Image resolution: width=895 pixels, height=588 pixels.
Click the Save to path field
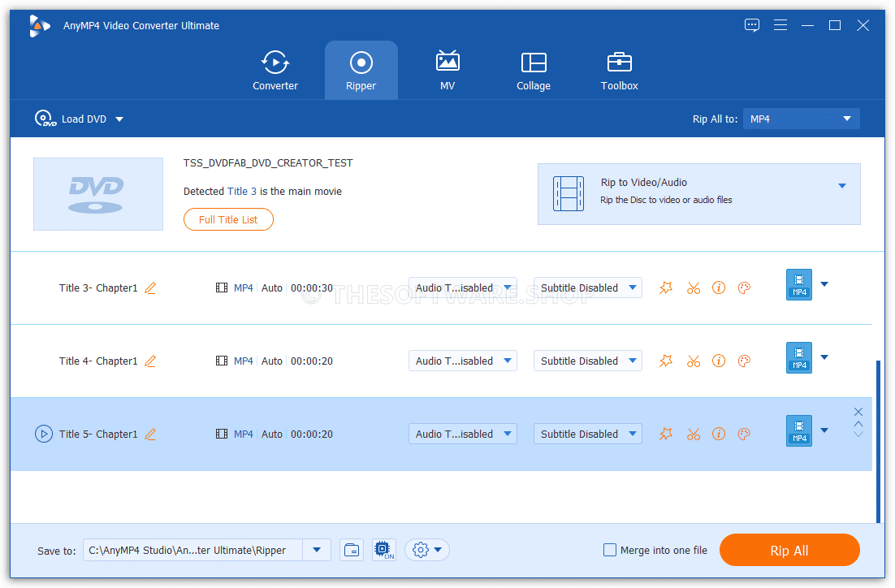(192, 550)
